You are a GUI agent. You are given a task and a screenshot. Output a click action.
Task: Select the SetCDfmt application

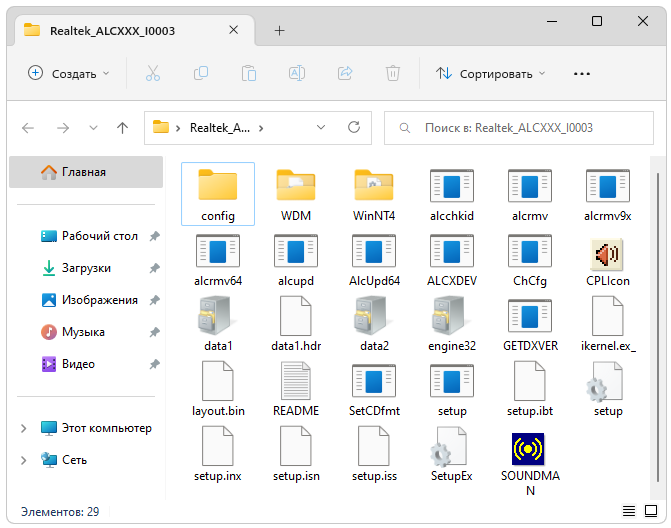pos(374,389)
